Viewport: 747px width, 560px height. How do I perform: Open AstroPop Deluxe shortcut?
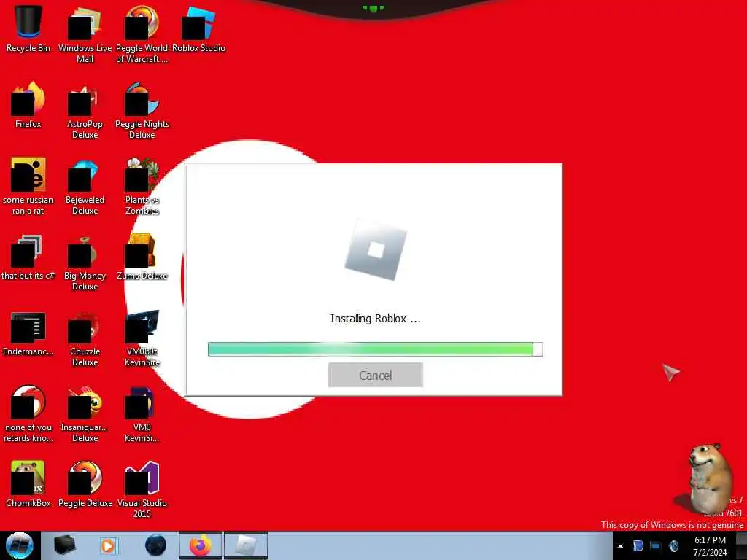pos(85,111)
